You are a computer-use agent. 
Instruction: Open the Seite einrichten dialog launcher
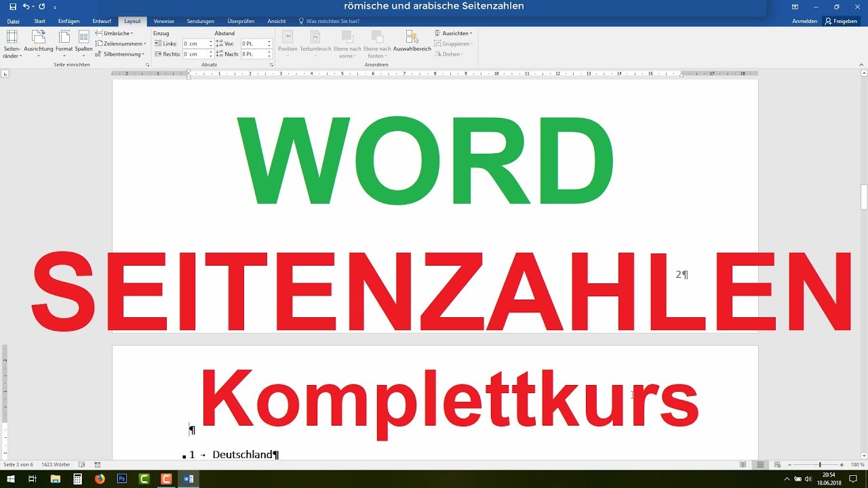[x=147, y=64]
